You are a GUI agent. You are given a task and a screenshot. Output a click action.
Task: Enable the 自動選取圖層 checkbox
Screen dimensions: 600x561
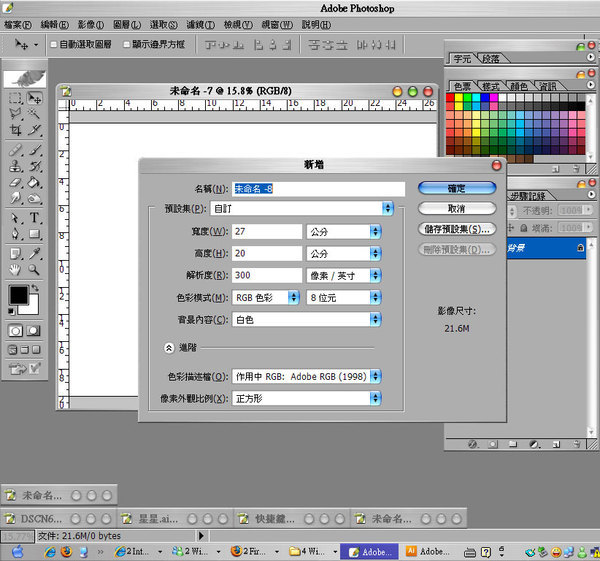(53, 44)
